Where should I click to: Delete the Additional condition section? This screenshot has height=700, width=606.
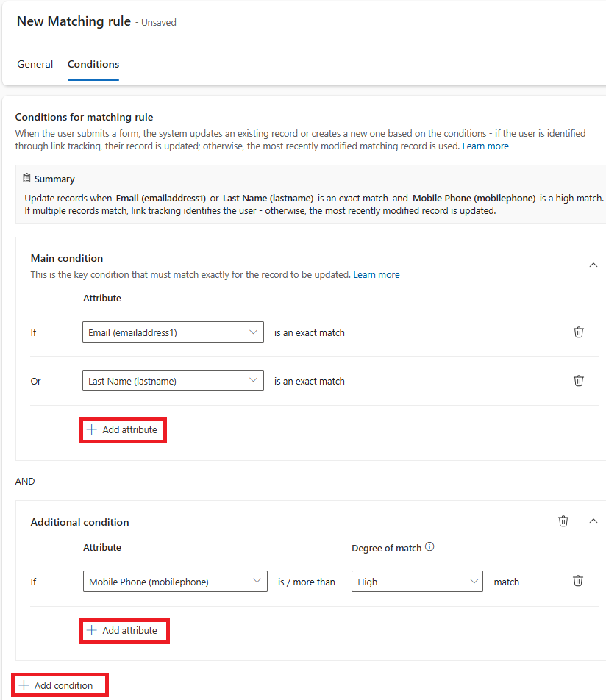coord(563,521)
